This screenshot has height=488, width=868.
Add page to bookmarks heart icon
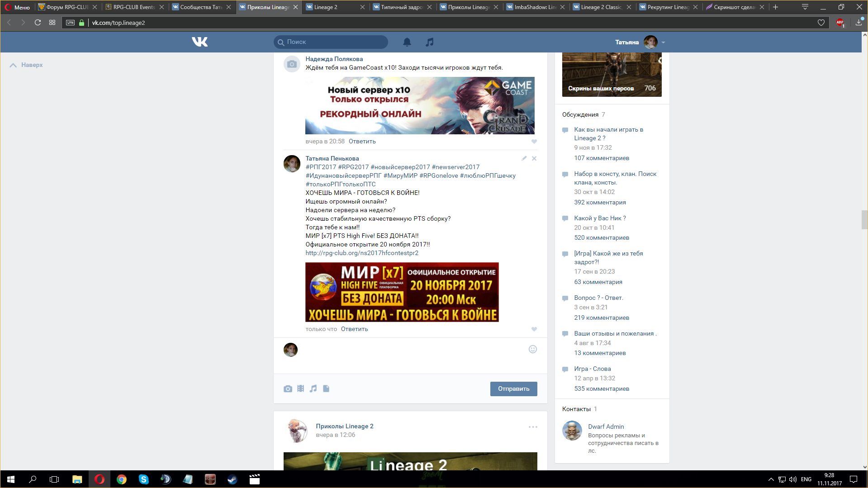tap(821, 23)
